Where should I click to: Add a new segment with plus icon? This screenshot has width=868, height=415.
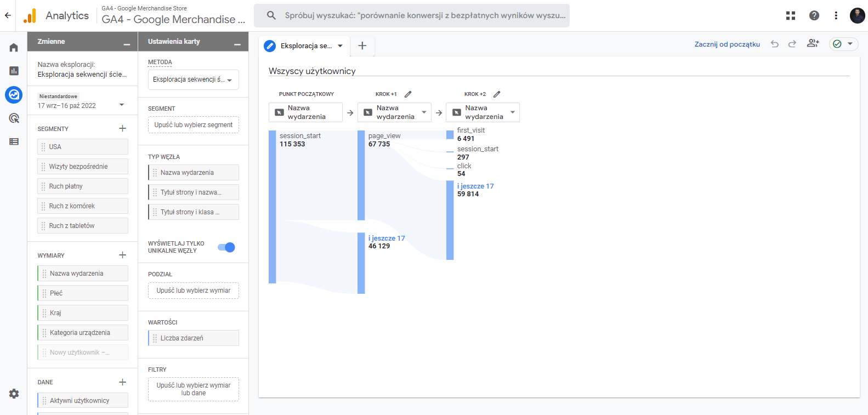(122, 128)
